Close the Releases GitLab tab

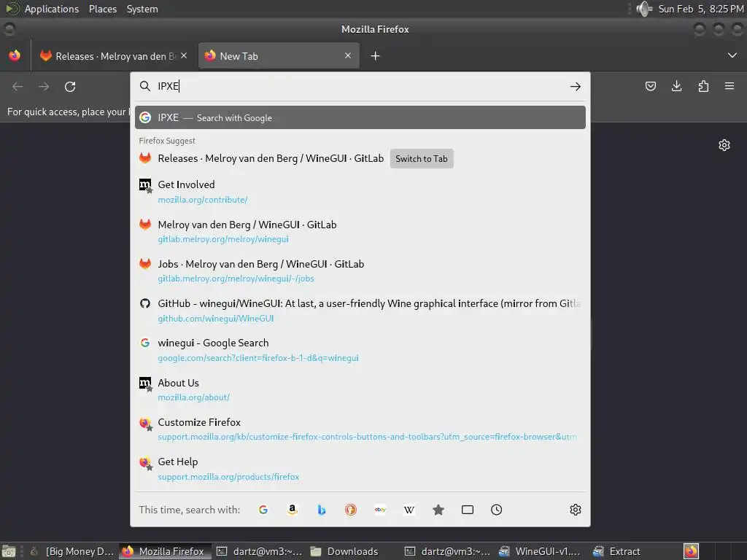click(184, 55)
